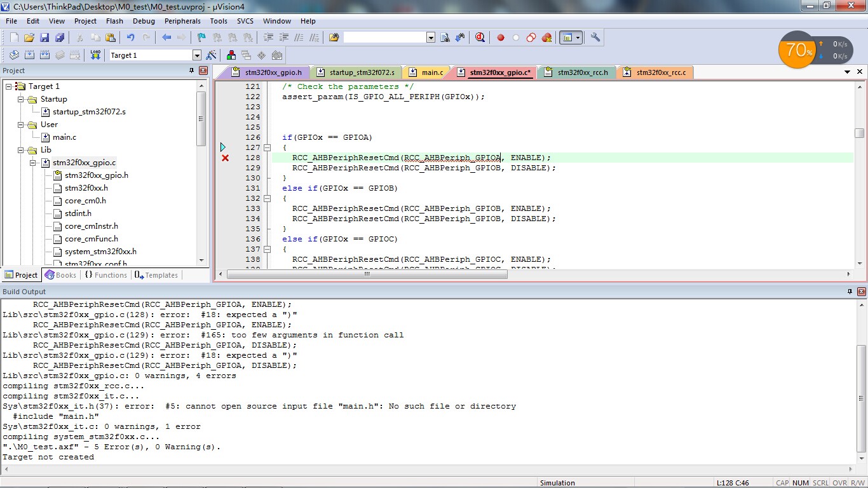This screenshot has height=488, width=868.
Task: Click the editor horizontal scrollbar thumb
Action: [367, 274]
